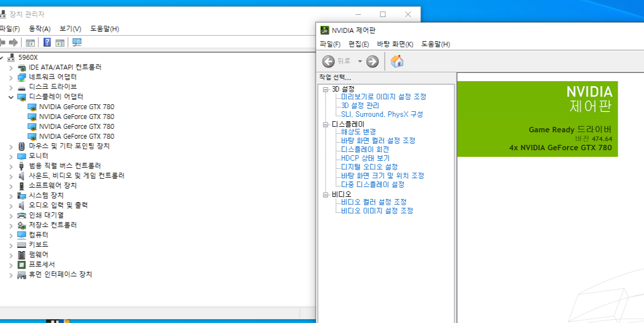This screenshot has width=644, height=323.
Task: Open 편집(E) menu in NVIDIA Control Panel
Action: [x=358, y=44]
